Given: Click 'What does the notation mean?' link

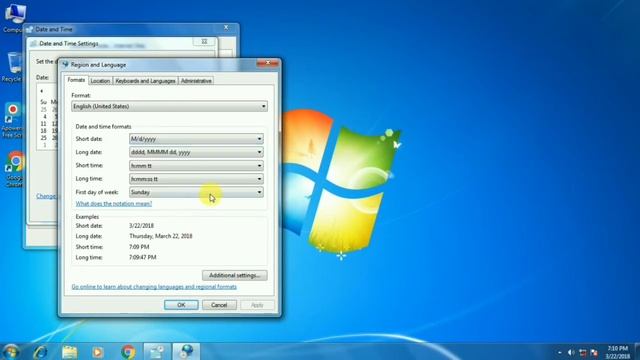Looking at the screenshot, I should point(113,203).
